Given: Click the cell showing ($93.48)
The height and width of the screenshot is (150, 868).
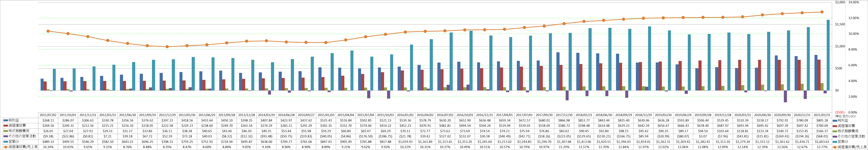Looking at the screenshot, I should 266,136.
